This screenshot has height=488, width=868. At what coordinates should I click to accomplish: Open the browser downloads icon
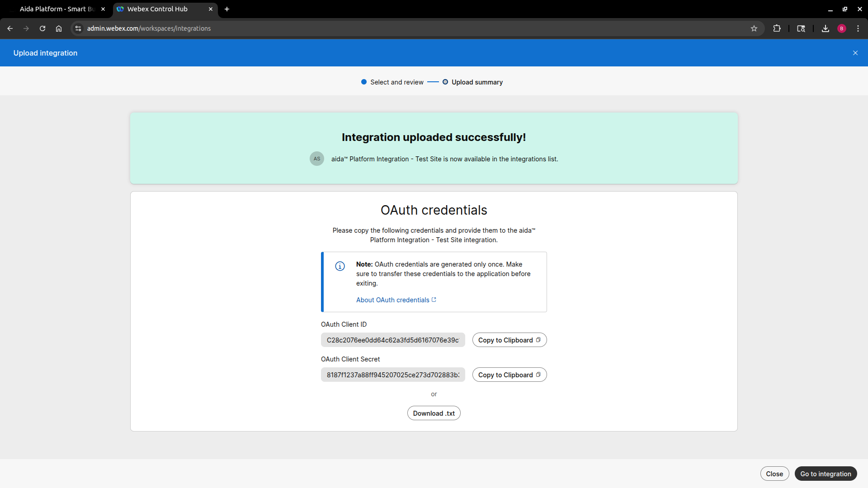825,28
